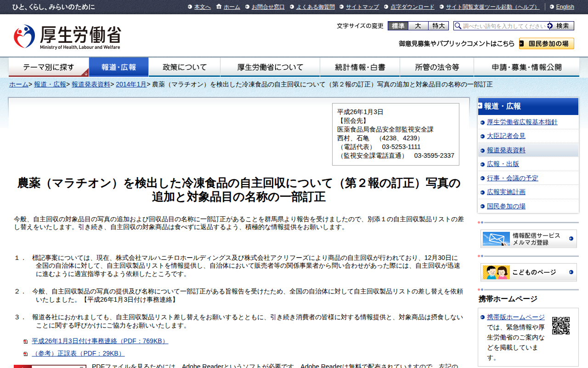Click the 報道・広報 breadcrumb link

tap(50, 84)
